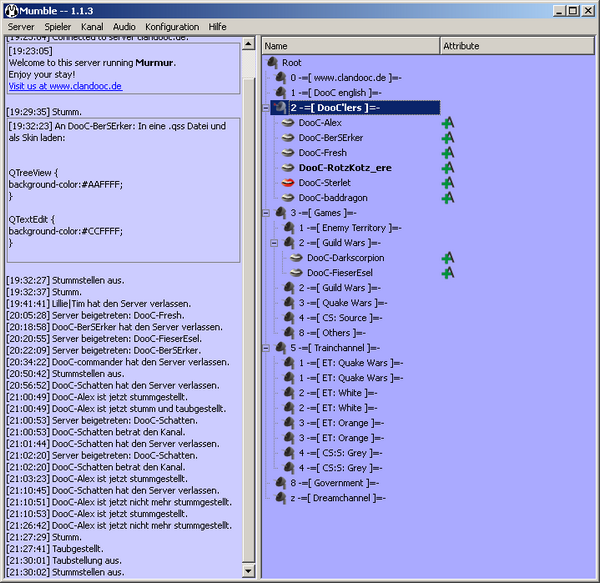Click log entry at 21:27:41 Taubgestellt
The image size is (600, 583).
55,549
